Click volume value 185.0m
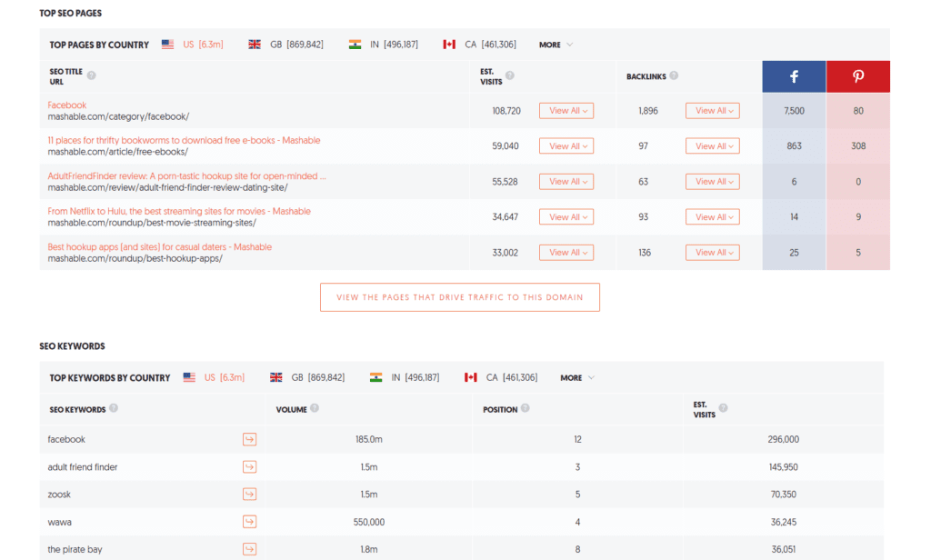Screen dimensions: 931x560 [x=369, y=439]
